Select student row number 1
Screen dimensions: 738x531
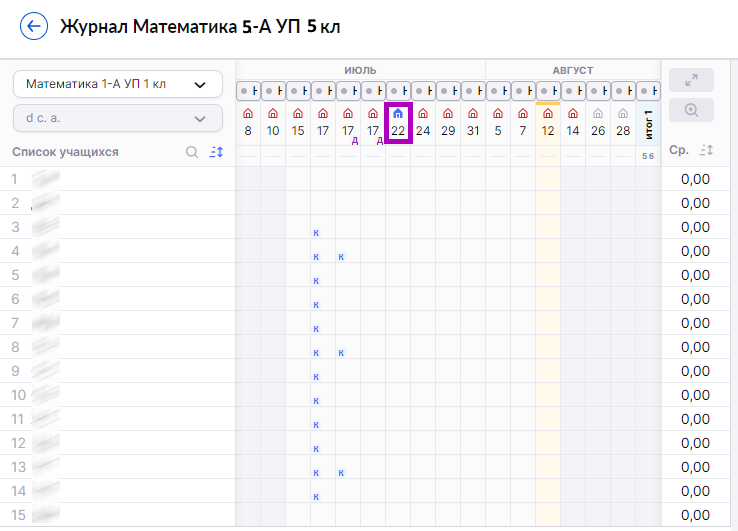(x=118, y=179)
